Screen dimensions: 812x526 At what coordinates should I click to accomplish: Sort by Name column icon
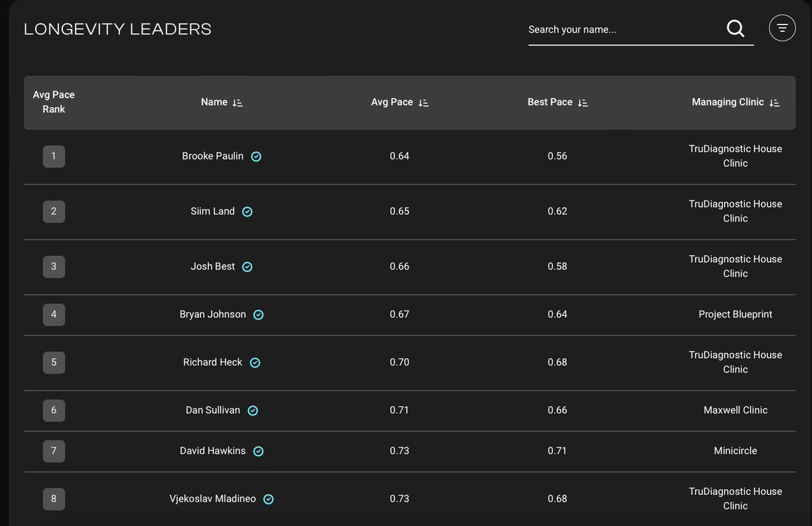click(x=238, y=103)
